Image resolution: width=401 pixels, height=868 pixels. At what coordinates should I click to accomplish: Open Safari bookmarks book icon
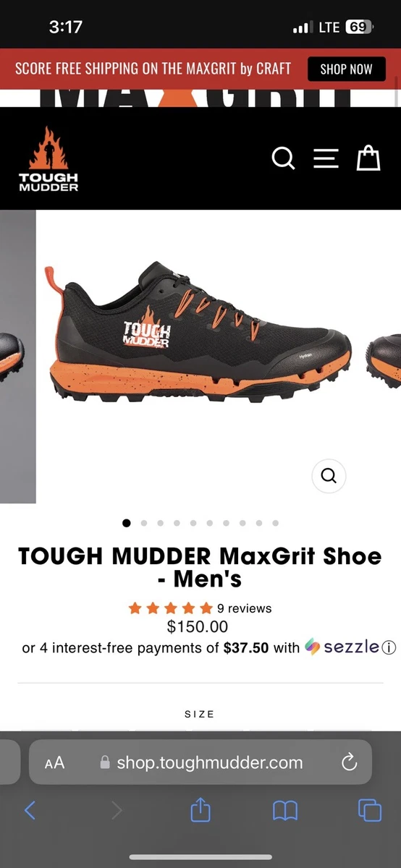285,811
